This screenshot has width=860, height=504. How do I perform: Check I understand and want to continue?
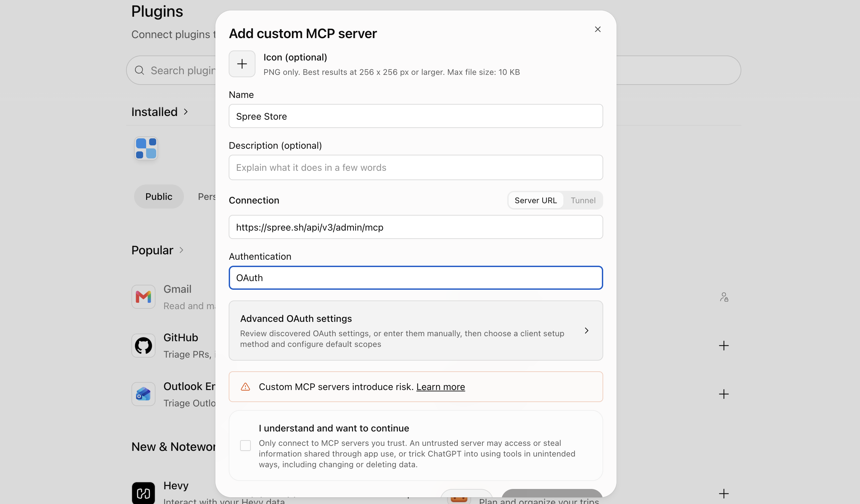tap(245, 446)
